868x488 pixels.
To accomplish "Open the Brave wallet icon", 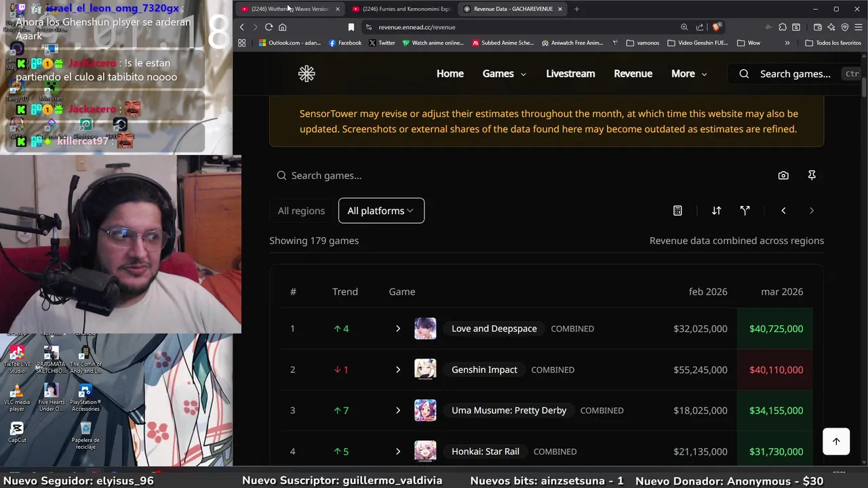I will coord(818,27).
